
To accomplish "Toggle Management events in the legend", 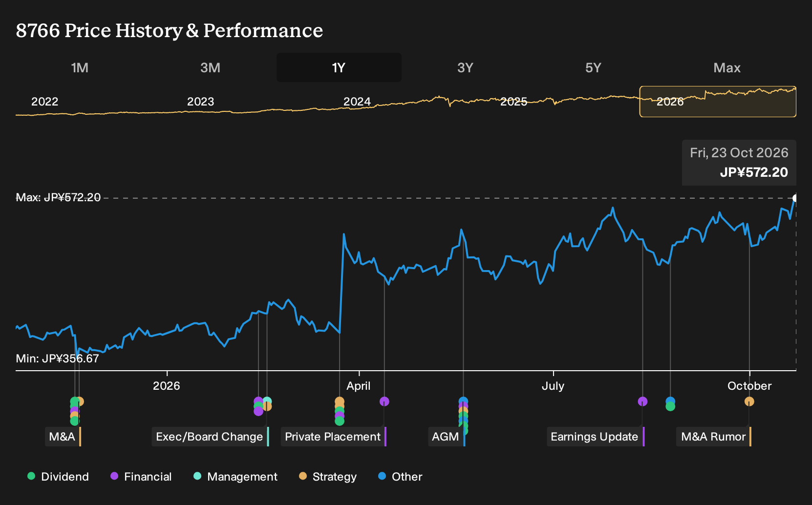I will tap(235, 477).
